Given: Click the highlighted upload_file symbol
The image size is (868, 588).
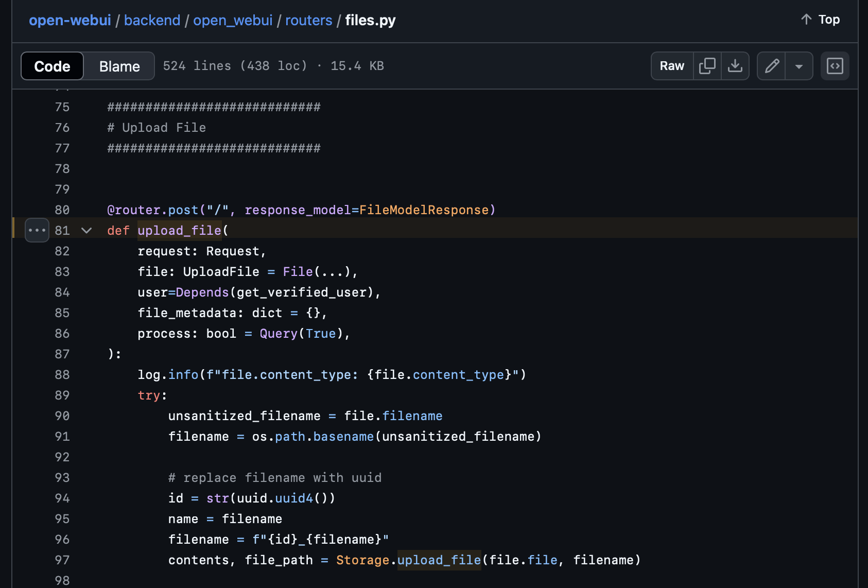Looking at the screenshot, I should point(179,230).
